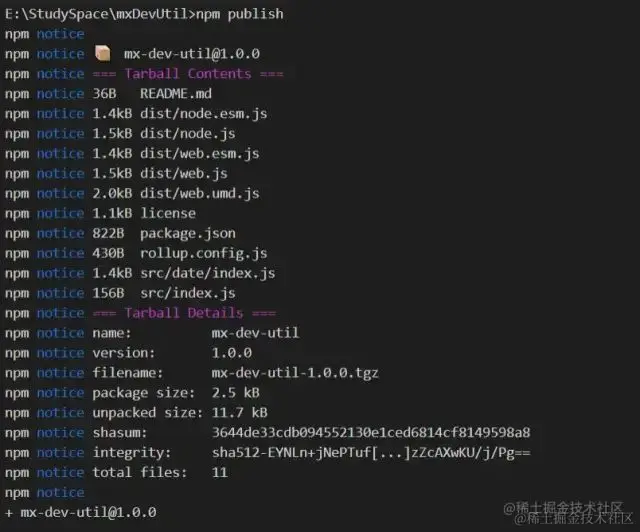This screenshot has height=532, width=640.
Task: Click the shasum hash value
Action: [x=371, y=433]
